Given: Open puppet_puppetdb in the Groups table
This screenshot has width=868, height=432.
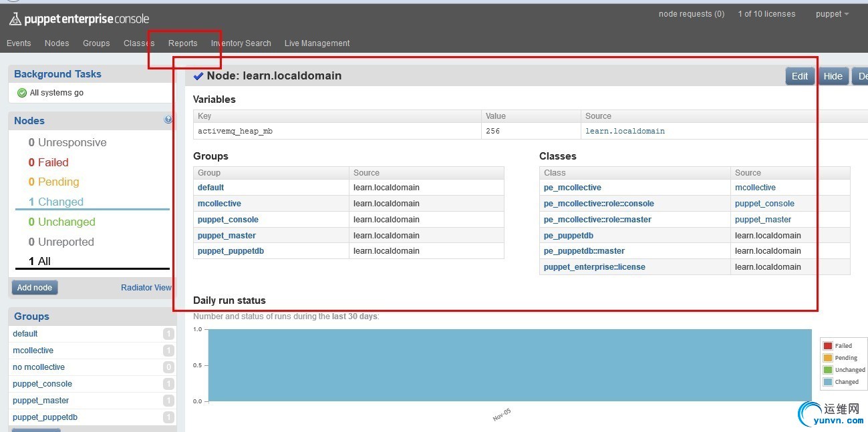Looking at the screenshot, I should click(231, 251).
